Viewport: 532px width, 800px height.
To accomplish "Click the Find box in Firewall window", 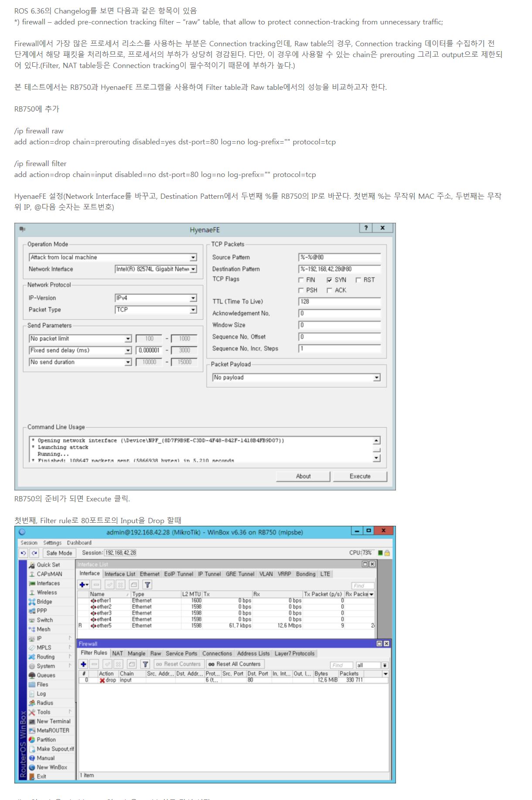I will pos(341,665).
